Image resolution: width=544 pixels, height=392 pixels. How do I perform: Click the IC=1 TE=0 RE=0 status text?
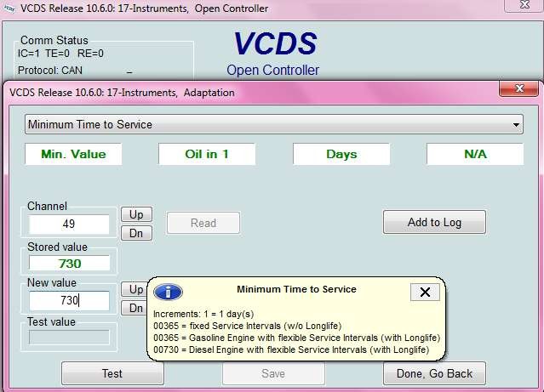pyautogui.click(x=60, y=54)
